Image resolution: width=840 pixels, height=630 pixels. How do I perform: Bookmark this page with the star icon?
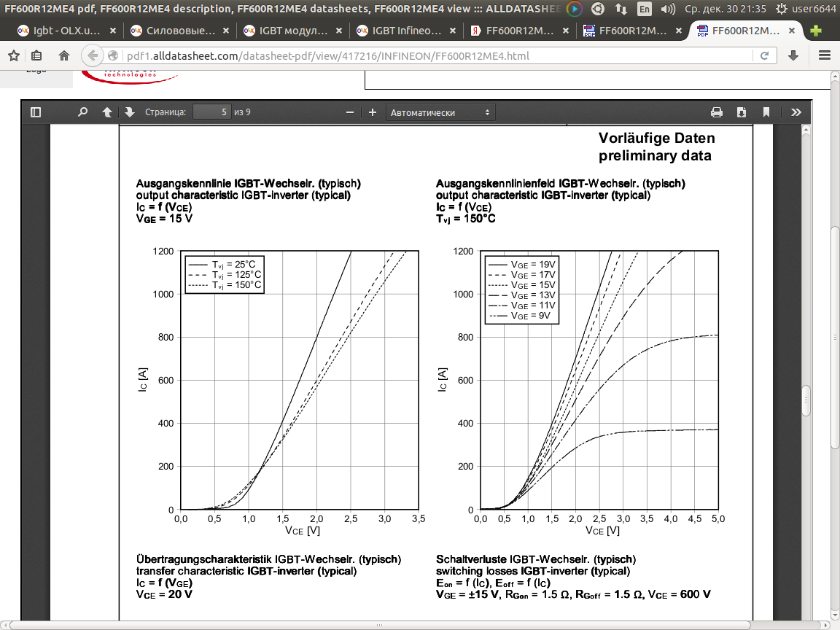(x=13, y=56)
